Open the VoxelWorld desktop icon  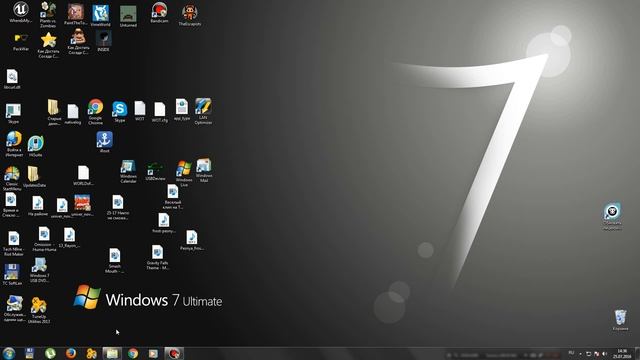coord(100,16)
